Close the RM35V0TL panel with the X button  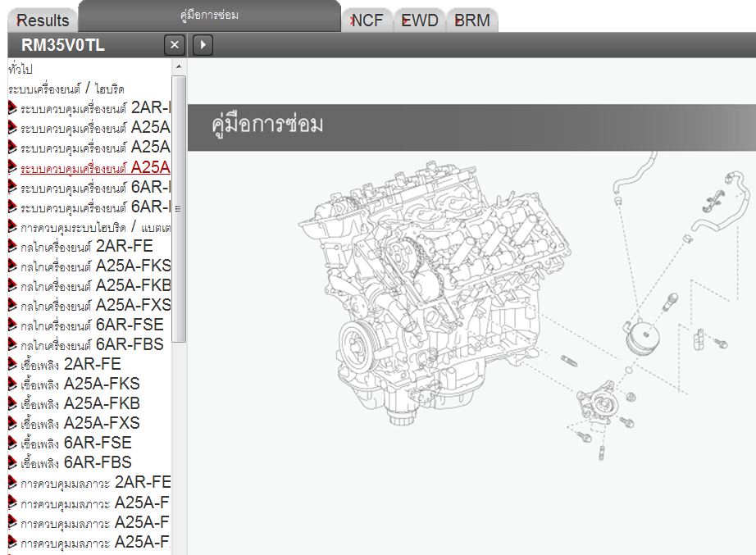pos(174,45)
